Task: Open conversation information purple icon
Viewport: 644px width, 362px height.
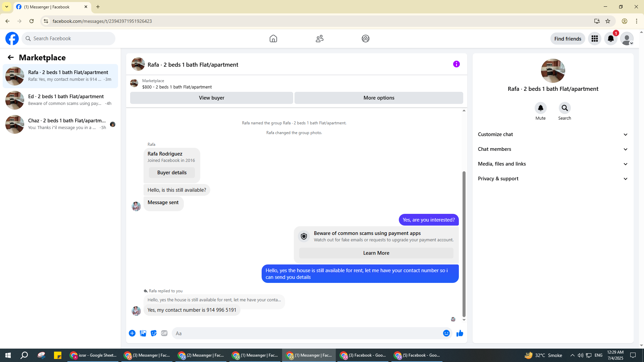Action: click(x=456, y=64)
